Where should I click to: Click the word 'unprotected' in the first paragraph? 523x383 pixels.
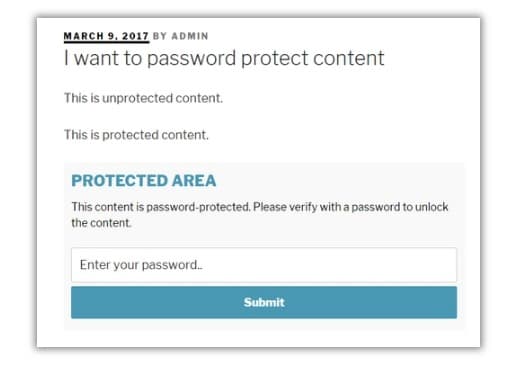(x=137, y=98)
